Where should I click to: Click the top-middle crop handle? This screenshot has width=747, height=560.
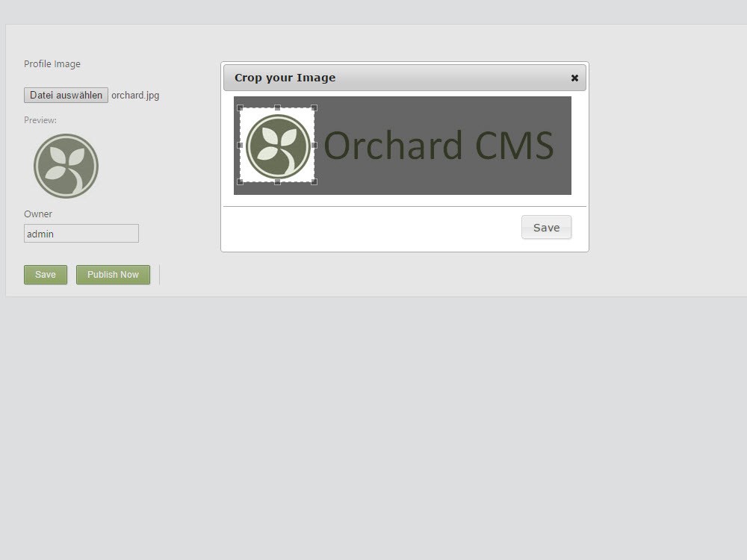(x=277, y=108)
